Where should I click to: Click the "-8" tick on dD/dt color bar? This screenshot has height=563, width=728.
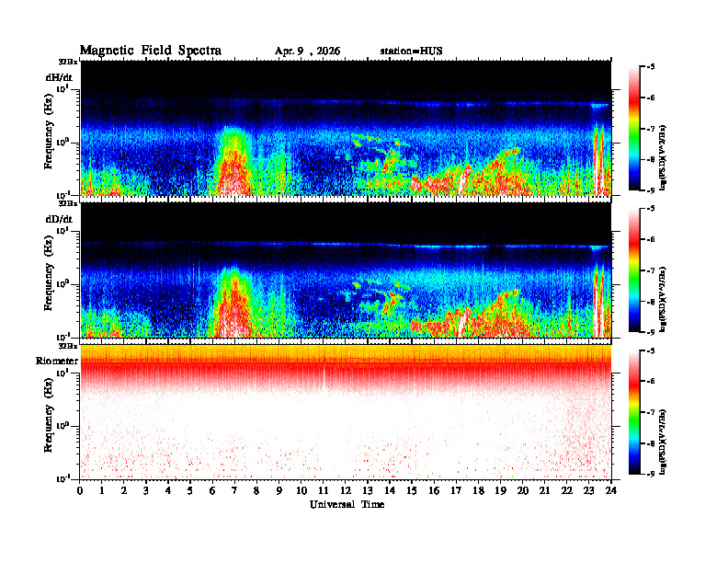coord(651,302)
